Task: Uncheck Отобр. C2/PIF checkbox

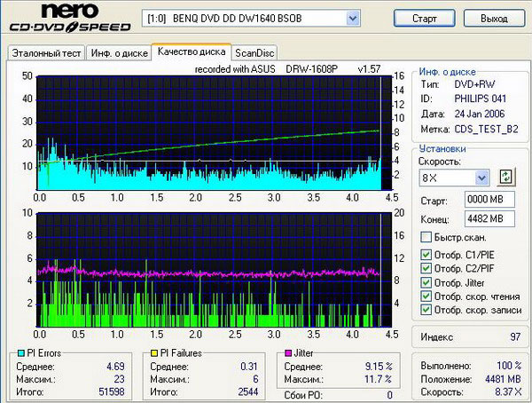Action: coord(426,268)
